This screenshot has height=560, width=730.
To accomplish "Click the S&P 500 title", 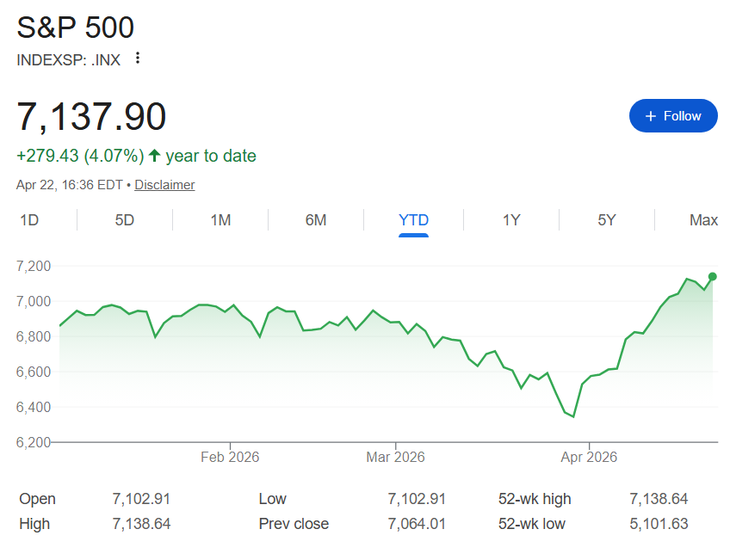I will tap(75, 28).
